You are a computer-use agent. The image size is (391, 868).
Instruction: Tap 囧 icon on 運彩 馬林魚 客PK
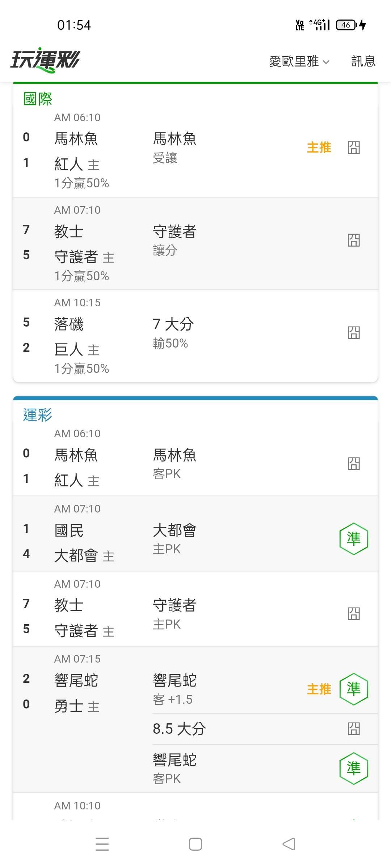click(x=354, y=464)
